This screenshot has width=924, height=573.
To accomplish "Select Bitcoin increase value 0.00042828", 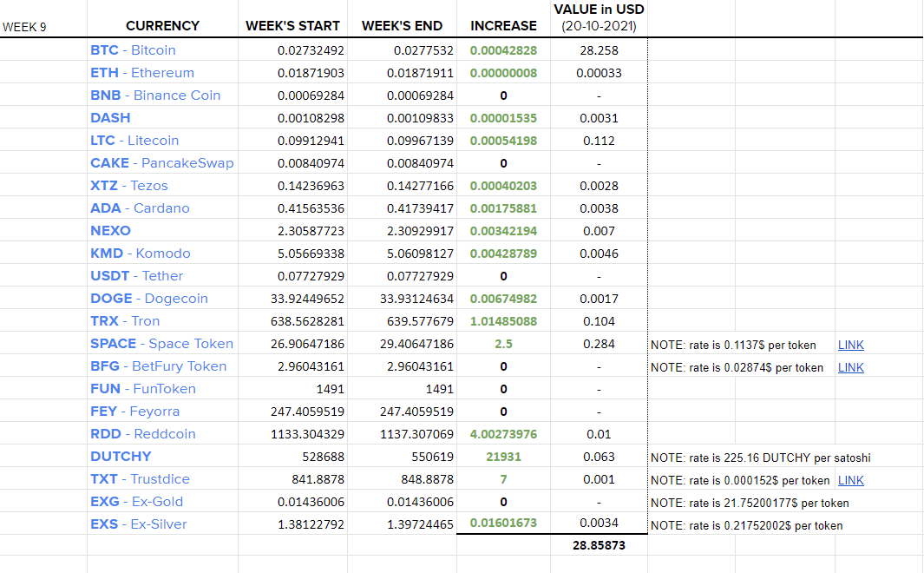I will (x=504, y=50).
